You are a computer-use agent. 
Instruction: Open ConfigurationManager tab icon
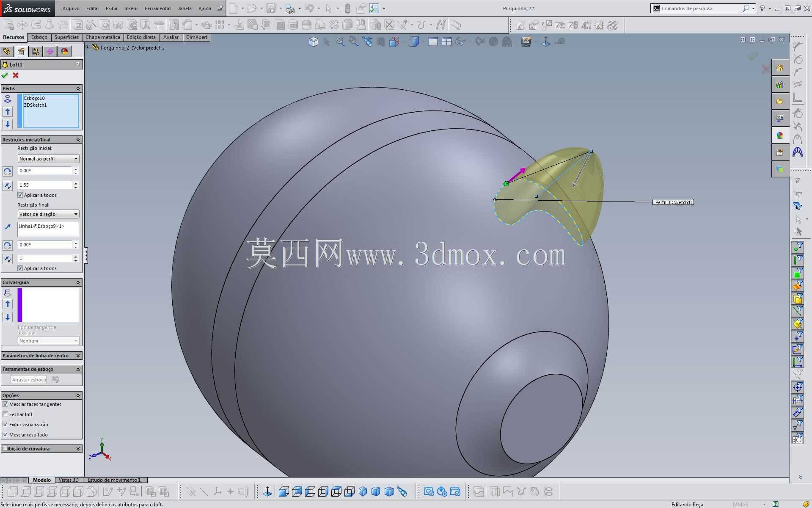pyautogui.click(x=36, y=51)
